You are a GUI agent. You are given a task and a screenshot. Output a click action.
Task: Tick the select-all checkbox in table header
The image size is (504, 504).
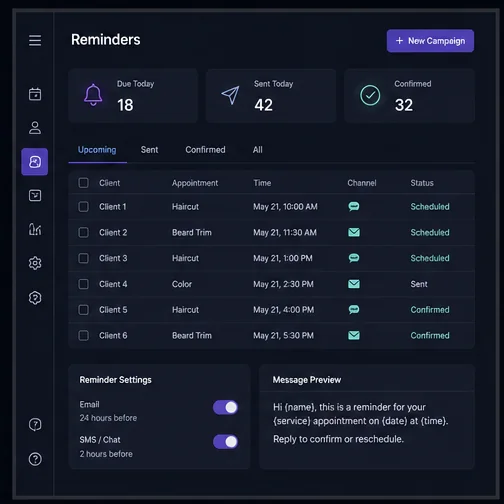pos(83,183)
